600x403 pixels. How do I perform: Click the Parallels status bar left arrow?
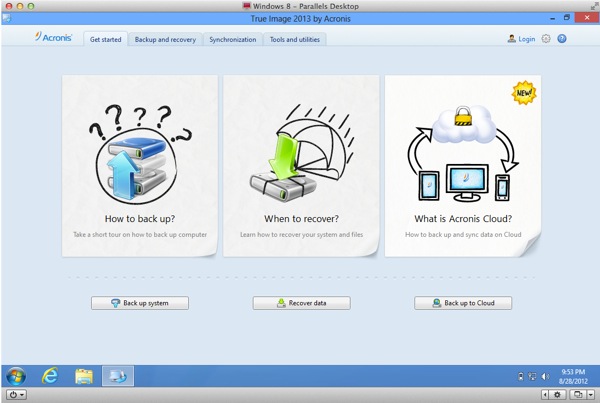pyautogui.click(x=545, y=395)
